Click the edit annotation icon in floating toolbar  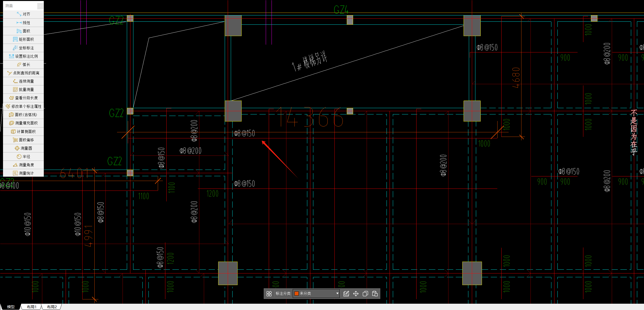click(x=346, y=294)
